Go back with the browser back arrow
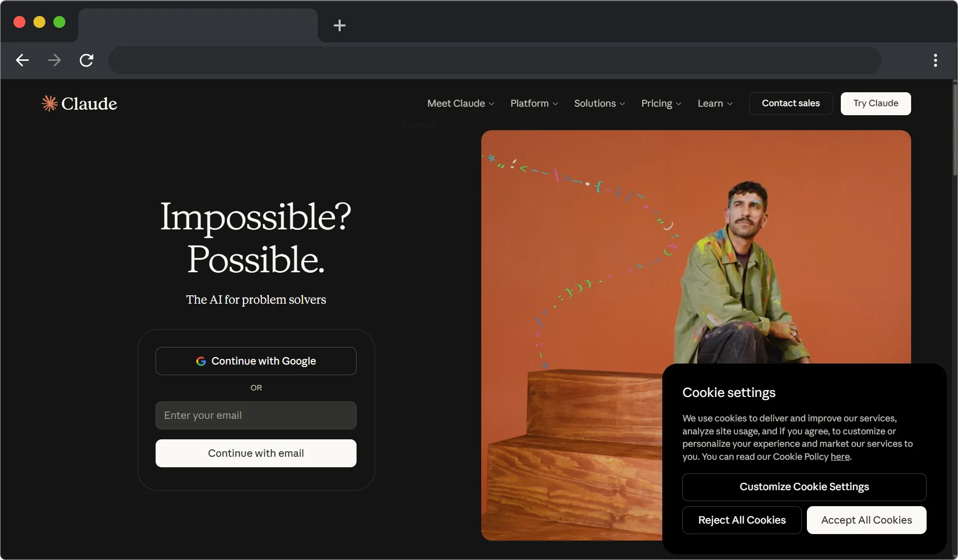The height and width of the screenshot is (560, 958). pos(22,60)
